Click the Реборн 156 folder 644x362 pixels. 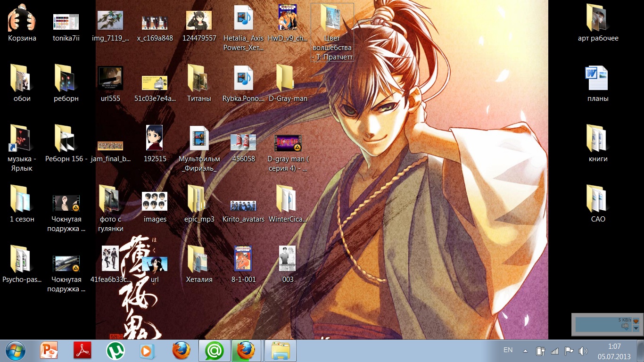tap(66, 144)
